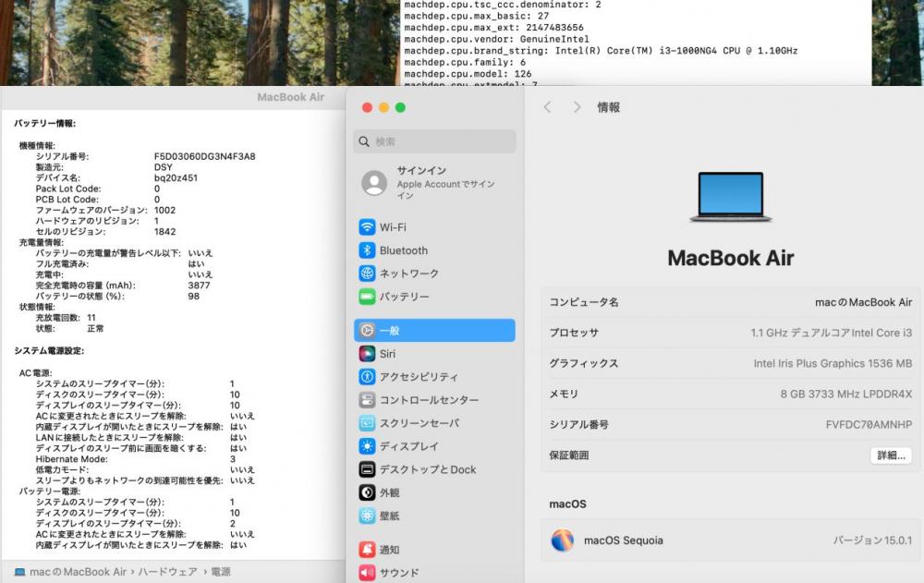Go back with the left chevron
The height and width of the screenshot is (583, 924).
tap(547, 107)
